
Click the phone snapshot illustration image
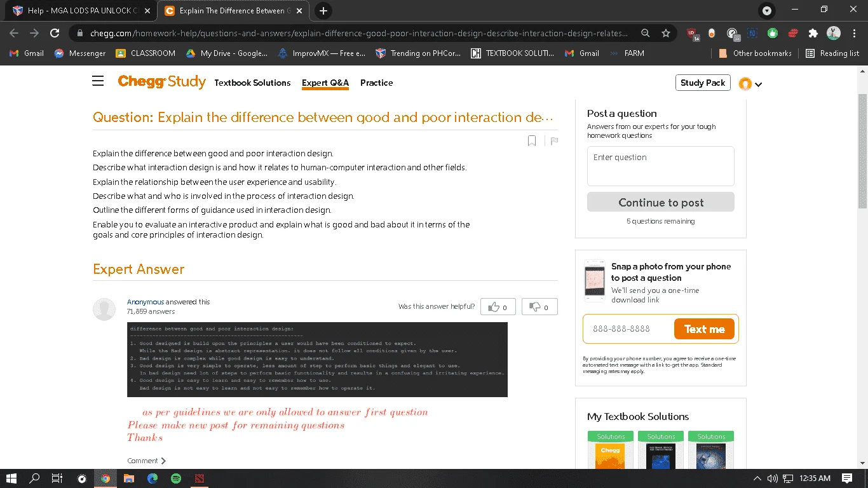coord(595,280)
